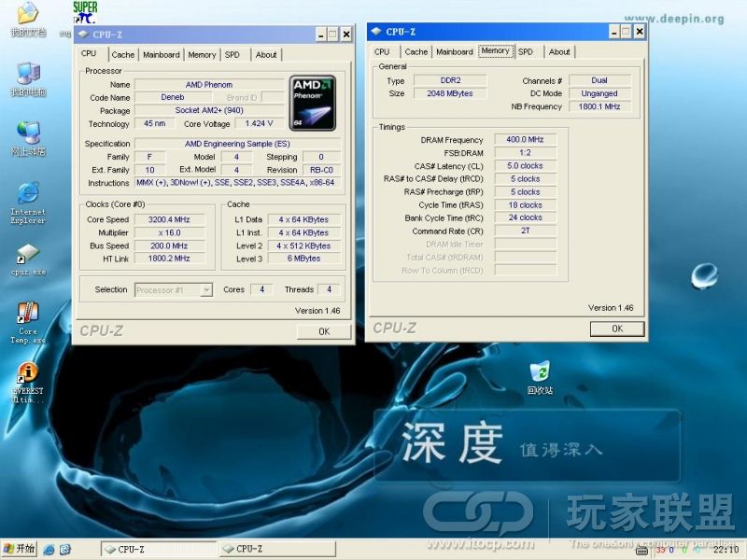Viewport: 747px width, 560px height.
Task: Switch to the Mainboard tab in the left CPU-Z window
Action: (x=161, y=55)
